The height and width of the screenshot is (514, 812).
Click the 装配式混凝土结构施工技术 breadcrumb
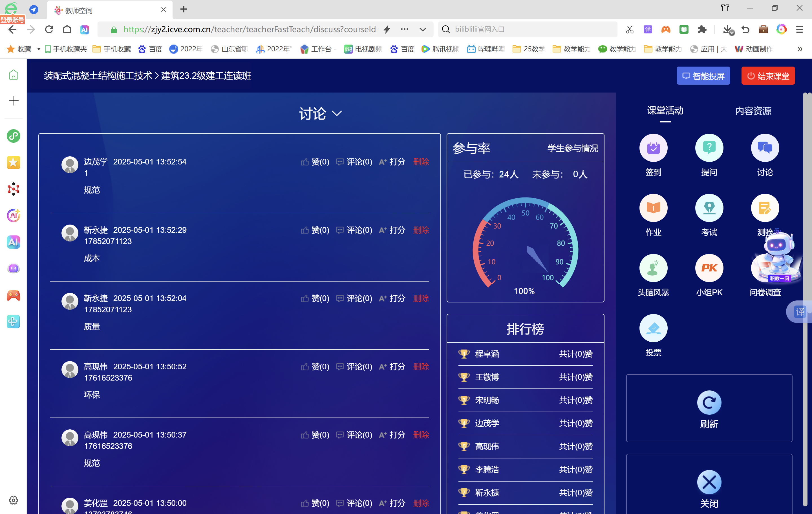coord(98,76)
